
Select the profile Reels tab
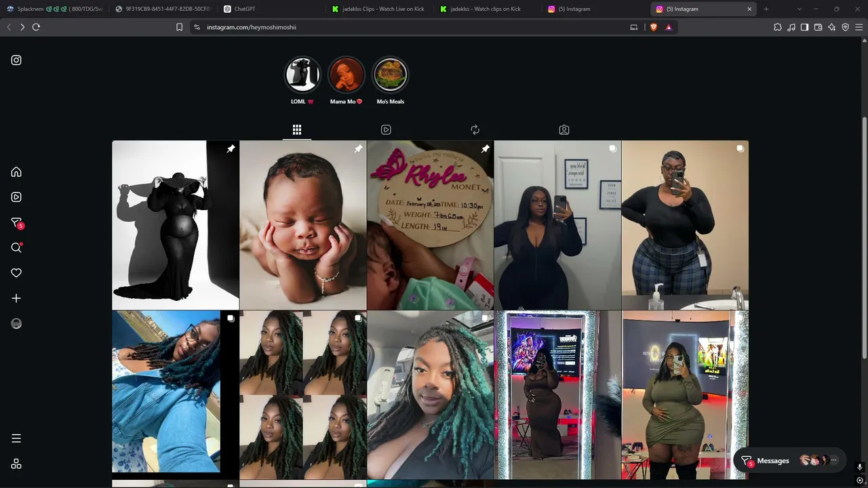tap(386, 129)
